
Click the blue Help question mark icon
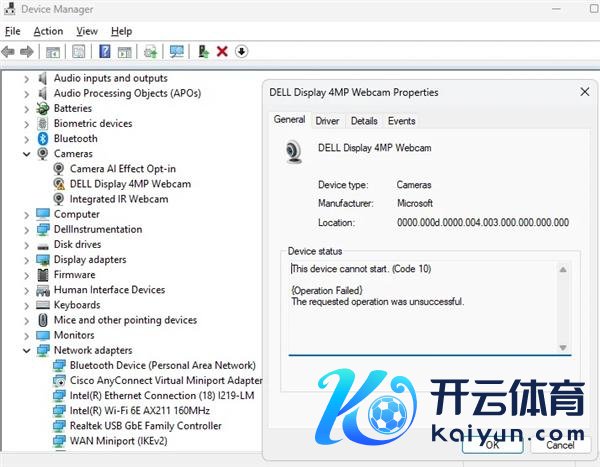click(x=104, y=51)
